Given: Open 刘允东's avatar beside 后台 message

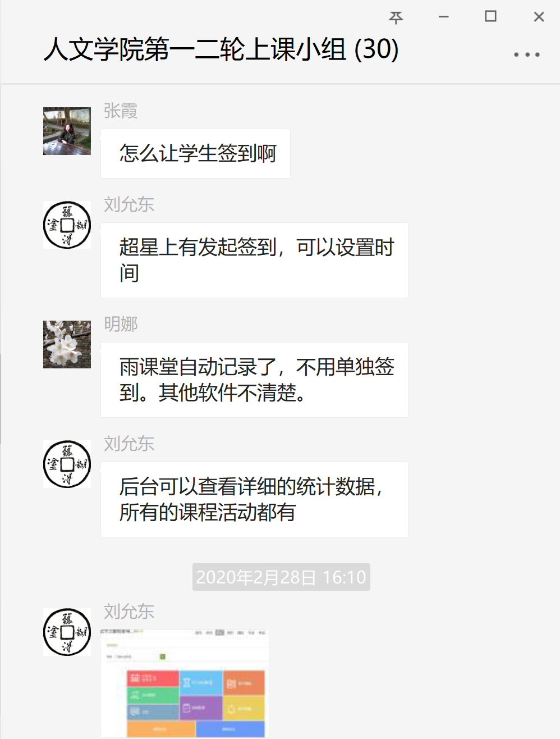Looking at the screenshot, I should click(67, 464).
